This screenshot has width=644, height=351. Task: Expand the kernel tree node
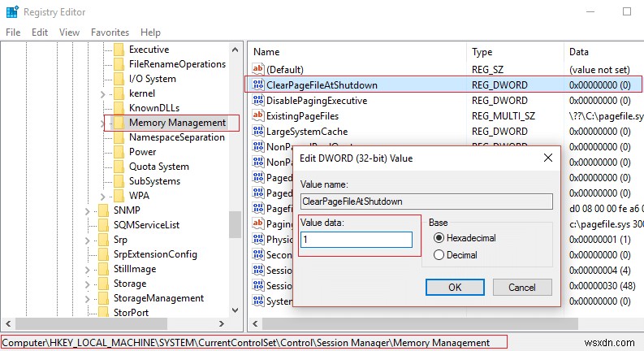tap(102, 94)
